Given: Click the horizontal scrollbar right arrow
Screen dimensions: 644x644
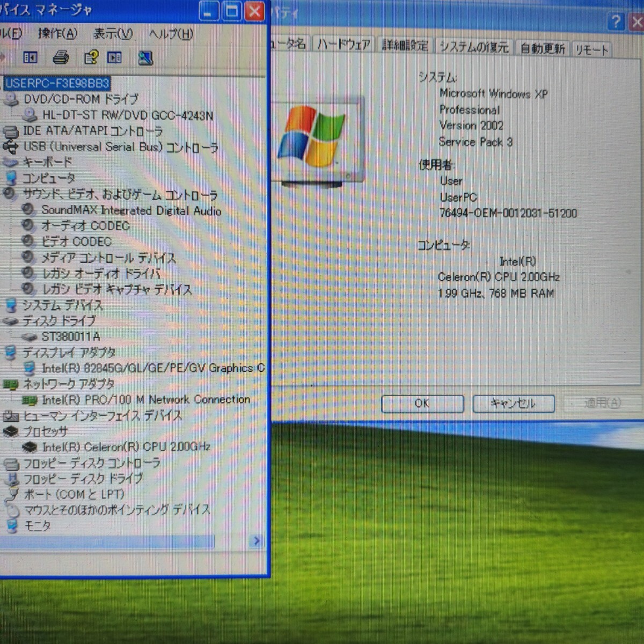Looking at the screenshot, I should 256,541.
